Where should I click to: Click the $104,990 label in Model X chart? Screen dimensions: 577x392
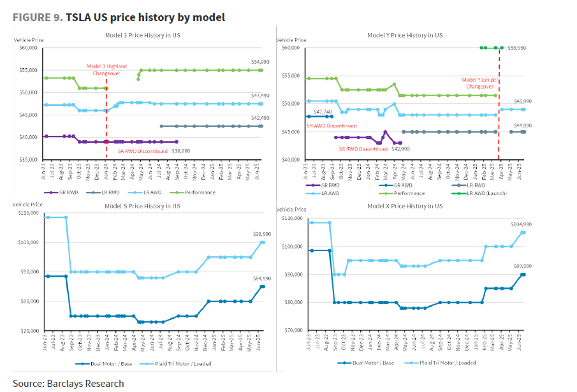(x=521, y=224)
